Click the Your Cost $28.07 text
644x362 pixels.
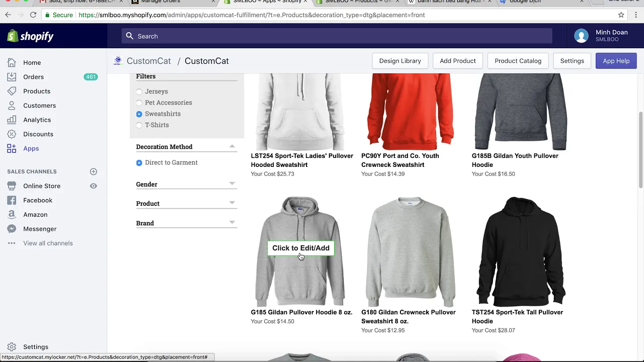(493, 330)
